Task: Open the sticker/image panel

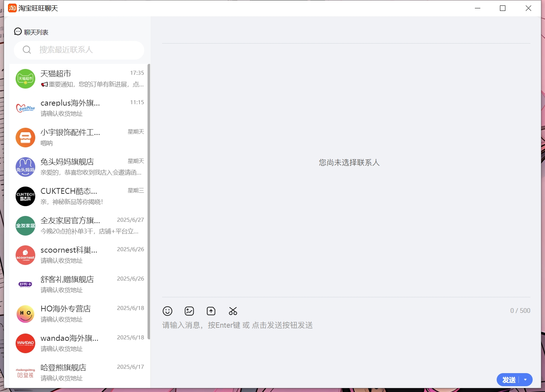Action: 189,311
